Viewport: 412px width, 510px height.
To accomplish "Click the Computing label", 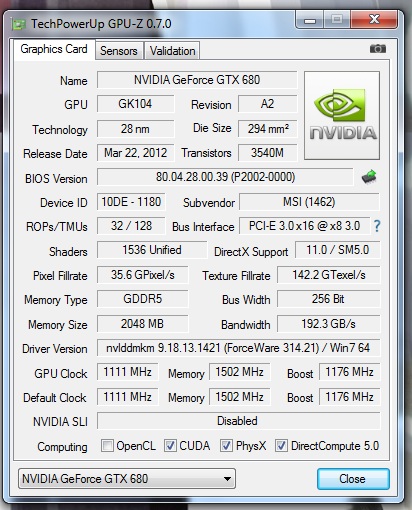I will 62,447.
